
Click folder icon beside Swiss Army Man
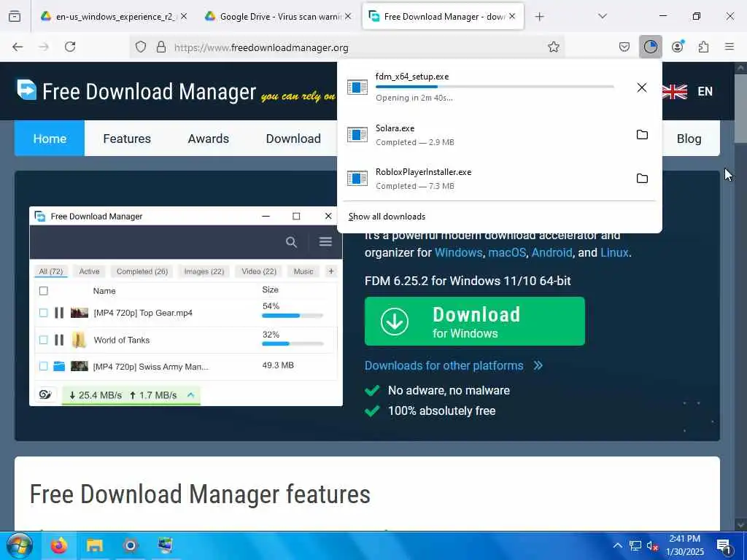point(59,366)
